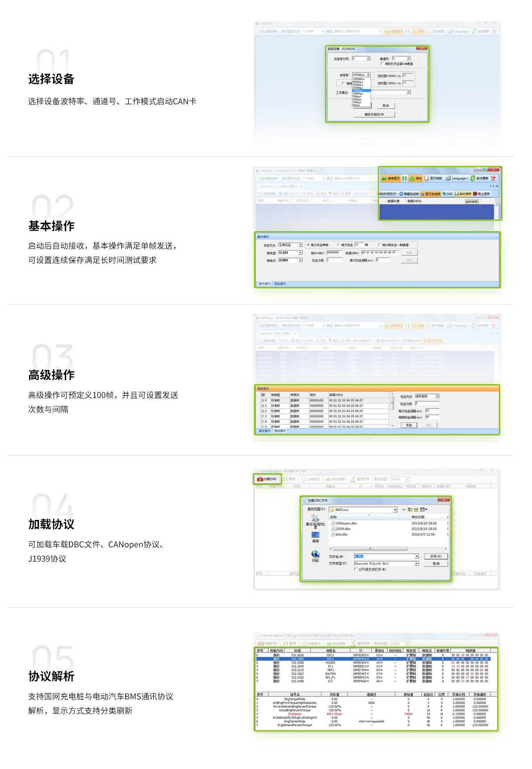The width and height of the screenshot is (532, 769).
Task: Click 软件更新 in the enlarged toolbar
Action: coord(479,178)
